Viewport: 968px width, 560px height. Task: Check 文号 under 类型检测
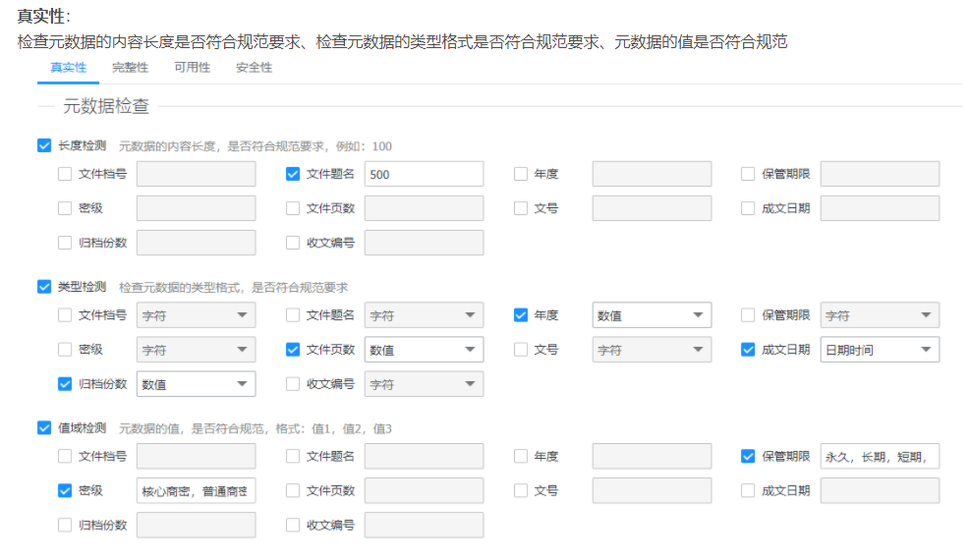[521, 350]
